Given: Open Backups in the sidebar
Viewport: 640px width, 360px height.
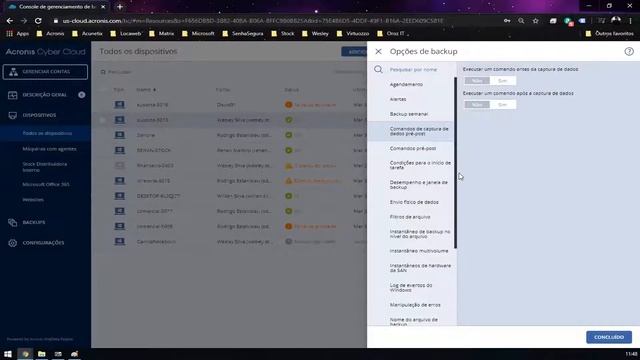Looking at the screenshot, I should [x=34, y=222].
